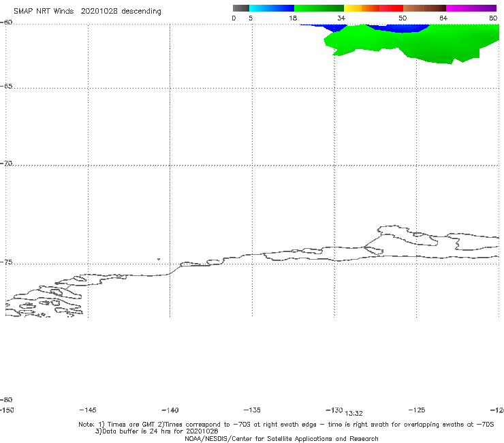Image resolution: width=504 pixels, height=443 pixels.
Task: Click the NOAA/NESDIS Center credit line
Action: coord(281,439)
